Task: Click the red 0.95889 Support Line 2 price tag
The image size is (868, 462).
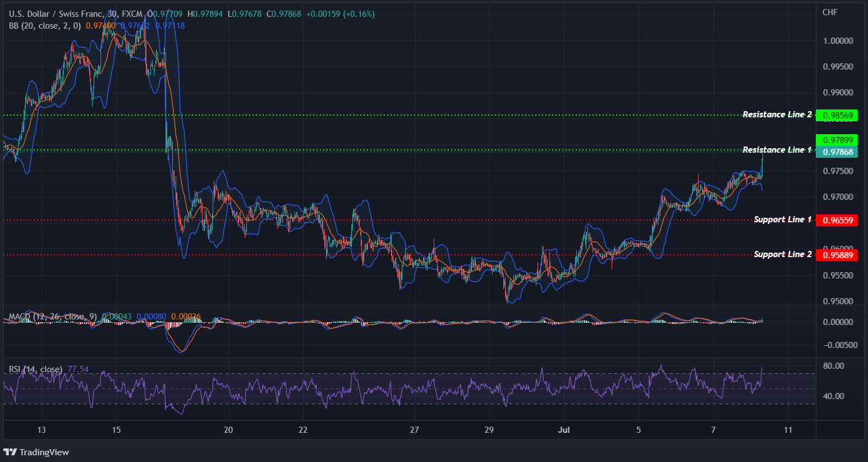Action: pyautogui.click(x=837, y=255)
